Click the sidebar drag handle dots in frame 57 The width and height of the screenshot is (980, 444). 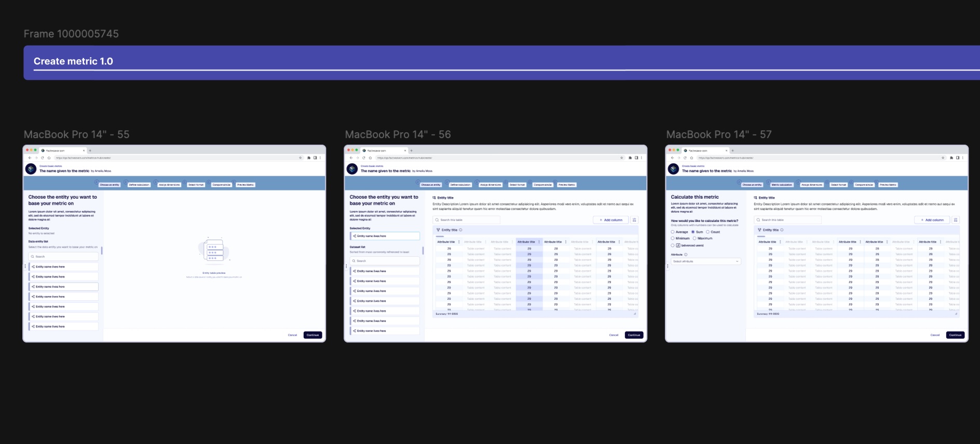click(x=668, y=266)
